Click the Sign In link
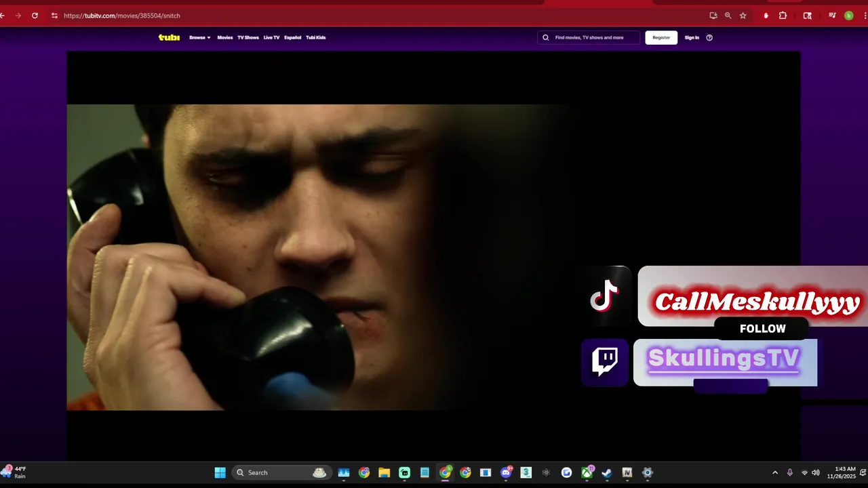 [692, 37]
